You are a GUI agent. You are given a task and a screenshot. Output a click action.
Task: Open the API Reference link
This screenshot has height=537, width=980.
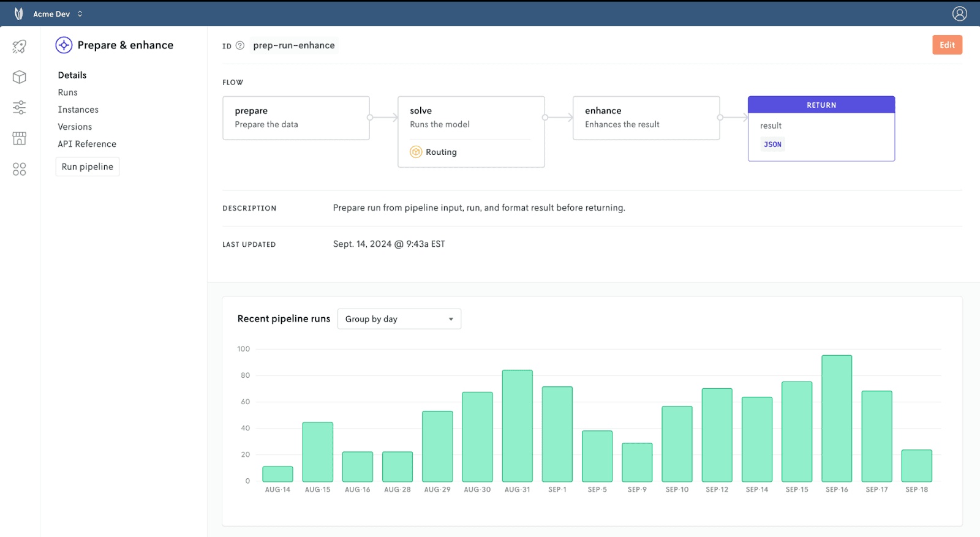pos(87,144)
